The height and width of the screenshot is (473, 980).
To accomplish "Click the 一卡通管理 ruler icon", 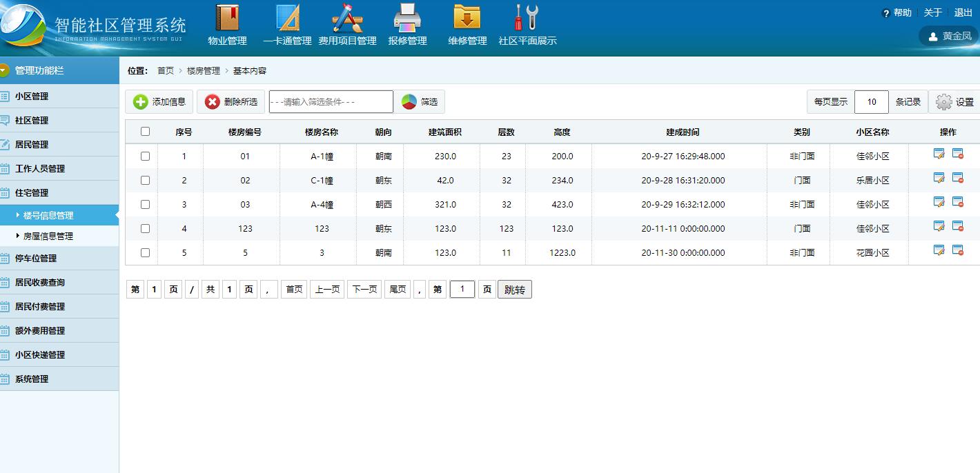I will (288, 18).
